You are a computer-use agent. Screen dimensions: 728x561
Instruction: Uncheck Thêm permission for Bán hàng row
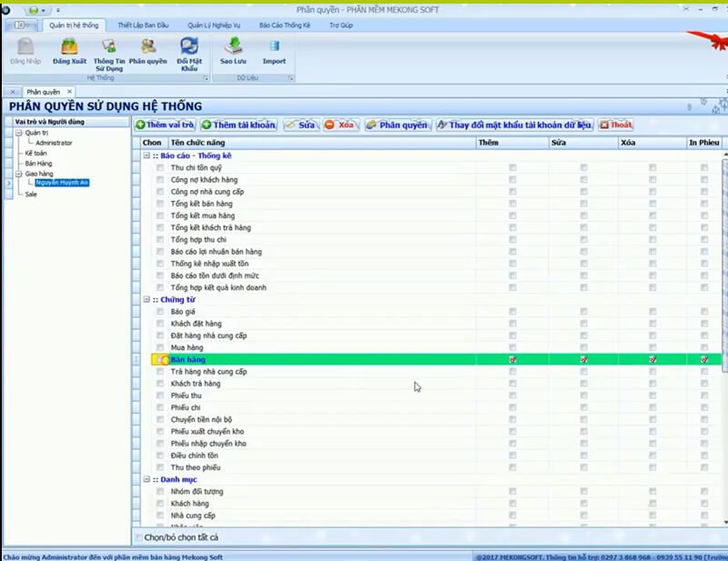pos(513,360)
